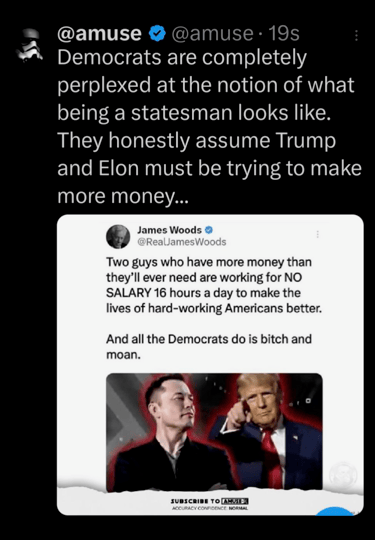The height and width of the screenshot is (540, 375).
Task: Expand the truncated text ending 'more money...'
Action: coord(123,197)
